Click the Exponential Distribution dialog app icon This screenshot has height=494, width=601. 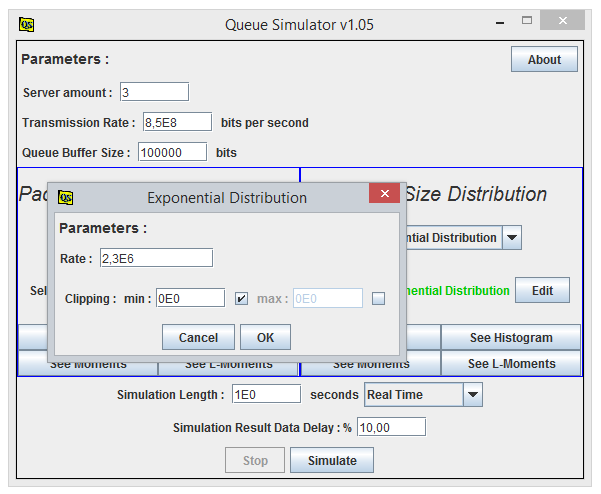66,198
